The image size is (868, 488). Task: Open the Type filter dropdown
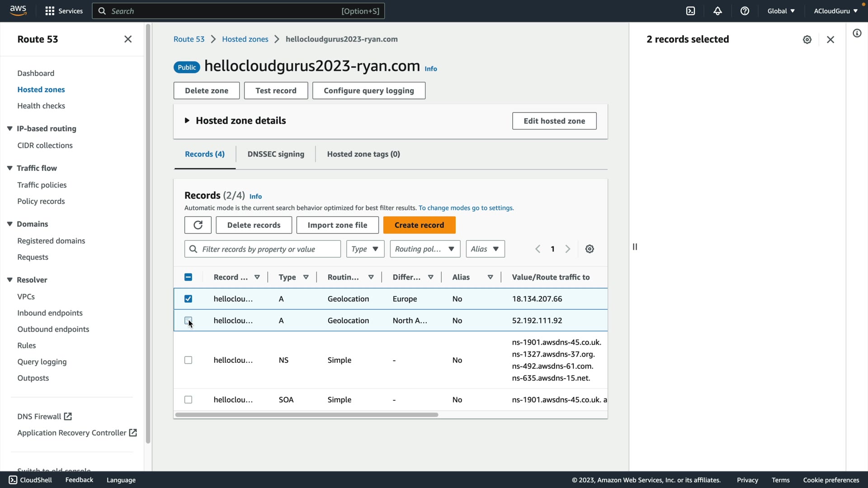(x=365, y=249)
